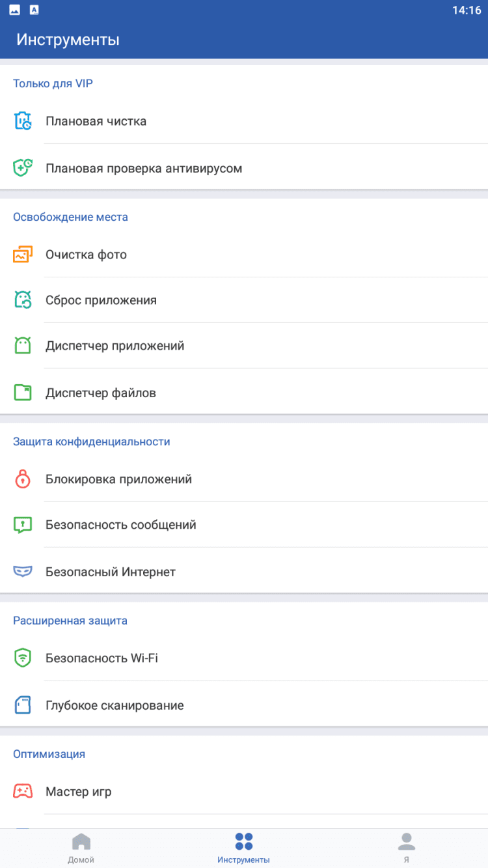Tap the red app lock padlock icon
Screen dimensions: 488x868
click(23, 479)
